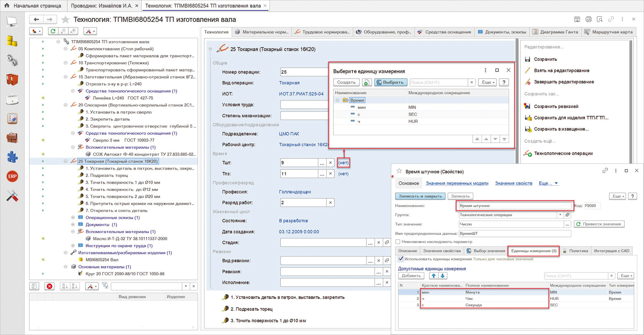644x335 pixels.
Task: Click 'Записать и закрыть' button
Action: (x=420, y=196)
